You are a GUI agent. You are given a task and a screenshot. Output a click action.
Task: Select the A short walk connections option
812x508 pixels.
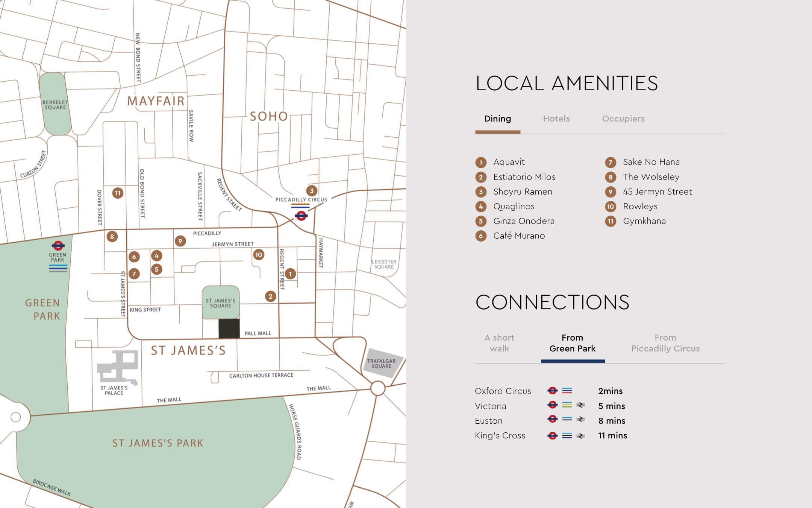[x=500, y=343]
